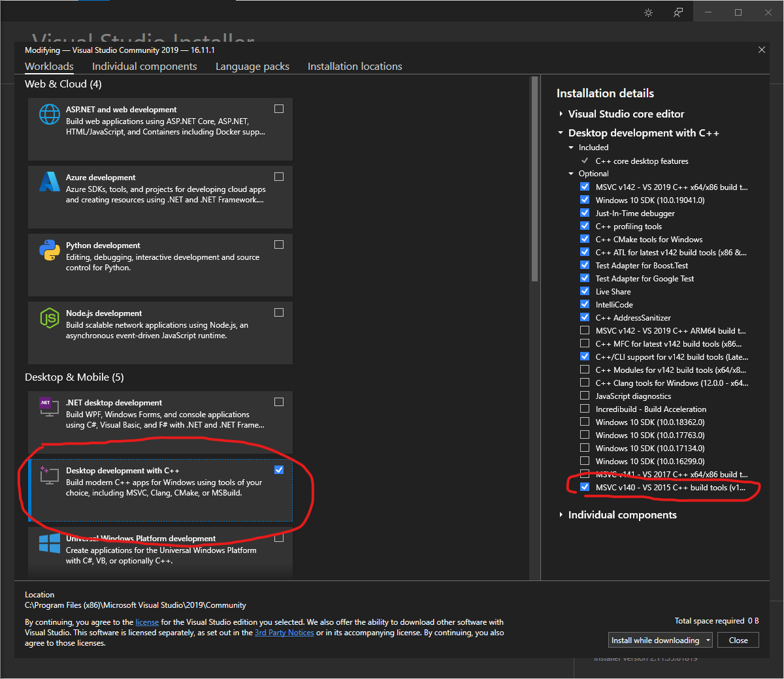This screenshot has width=784, height=679.
Task: Uncheck IntelliCode component
Action: tap(585, 304)
